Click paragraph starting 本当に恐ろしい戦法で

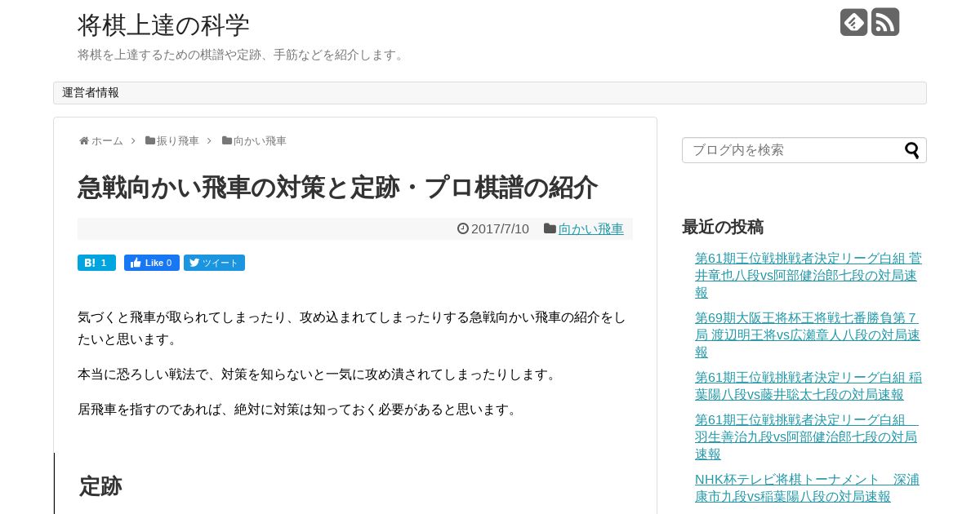tap(318, 374)
